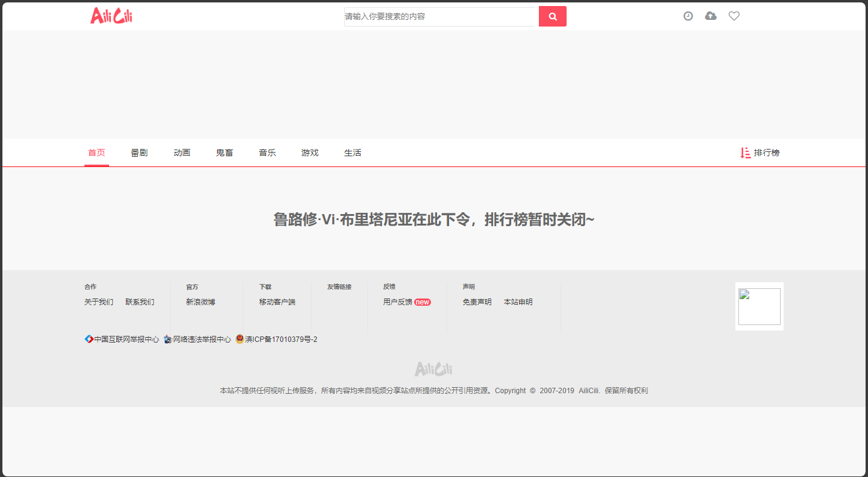Go to the 鬼畜 category tab
Screen dimensions: 868x477
coord(224,153)
